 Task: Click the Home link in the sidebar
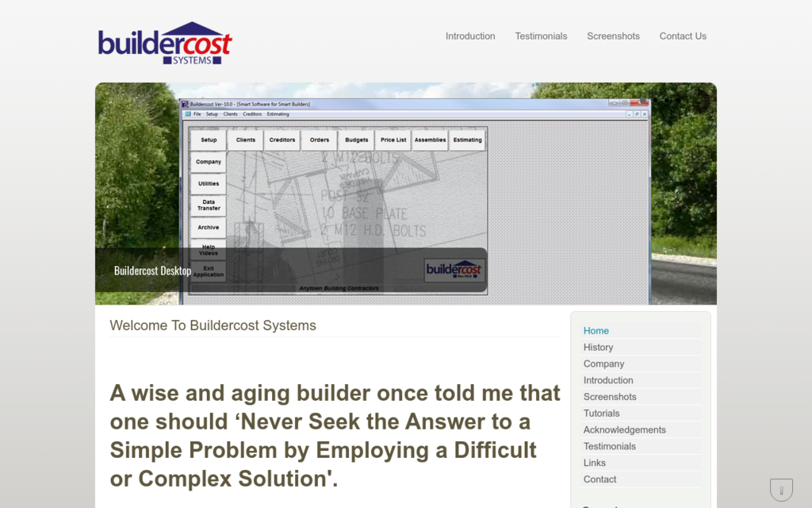(596, 331)
